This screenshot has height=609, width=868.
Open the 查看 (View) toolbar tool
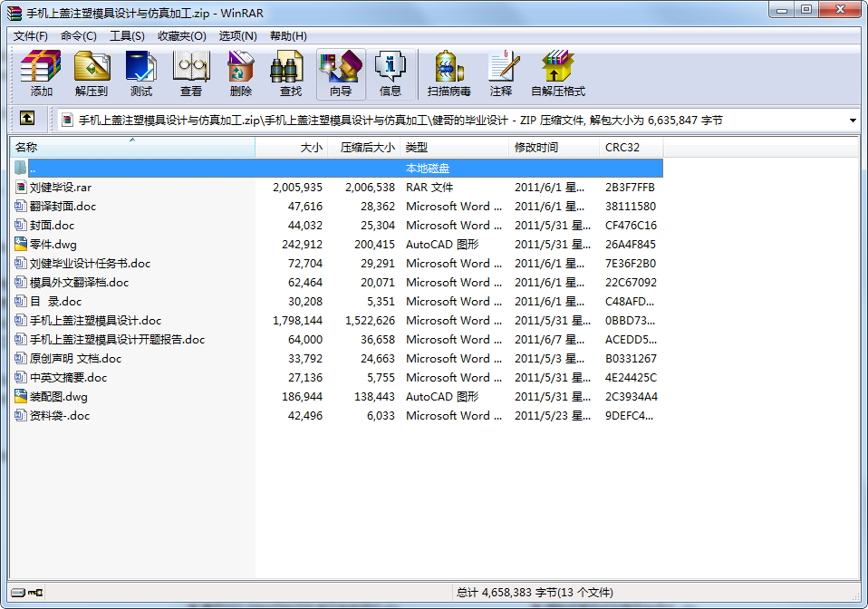point(191,73)
